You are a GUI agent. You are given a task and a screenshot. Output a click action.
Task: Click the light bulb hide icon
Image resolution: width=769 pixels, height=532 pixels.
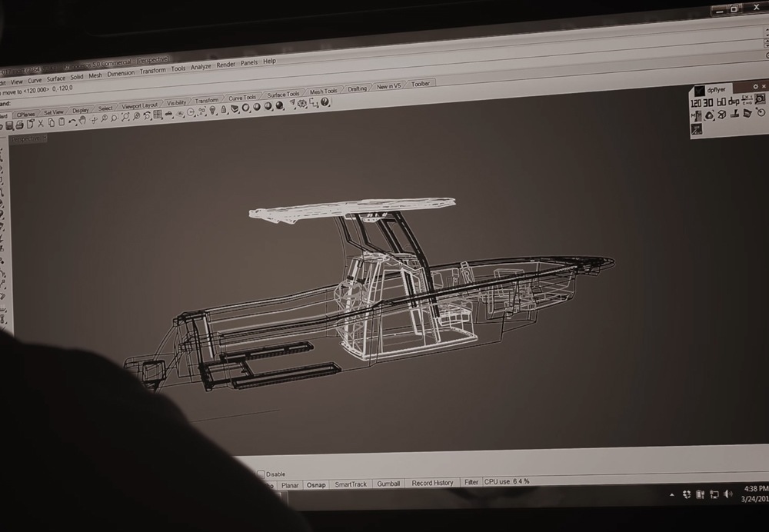(212, 111)
